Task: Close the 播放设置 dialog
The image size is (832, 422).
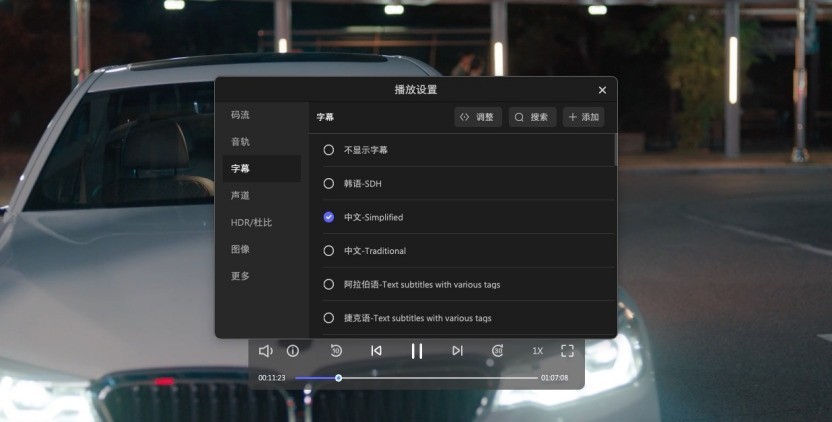Action: [x=602, y=90]
